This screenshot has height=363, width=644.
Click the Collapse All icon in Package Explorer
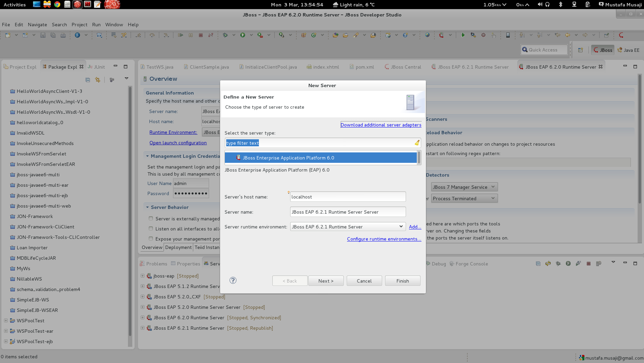pos(88,80)
